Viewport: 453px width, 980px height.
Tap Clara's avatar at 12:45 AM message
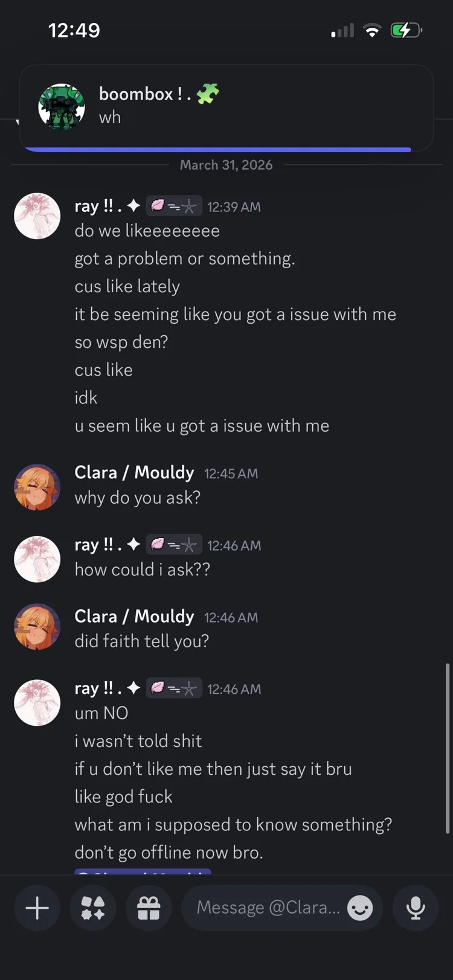tap(37, 487)
